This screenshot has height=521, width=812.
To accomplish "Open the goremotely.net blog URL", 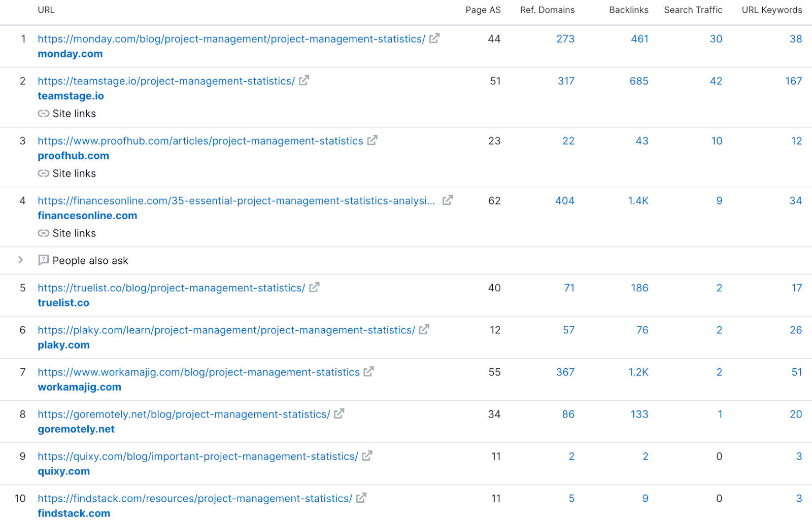I will [x=184, y=414].
